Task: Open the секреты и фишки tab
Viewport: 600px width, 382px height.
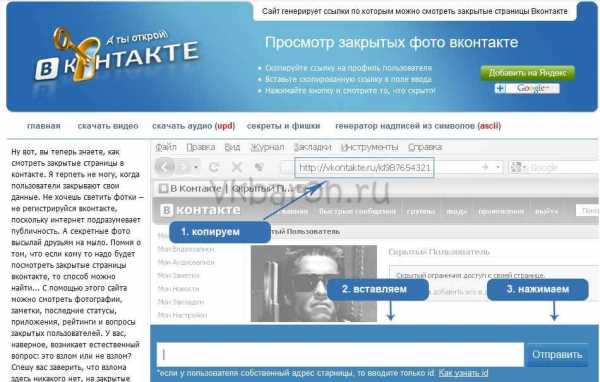Action: pos(284,126)
